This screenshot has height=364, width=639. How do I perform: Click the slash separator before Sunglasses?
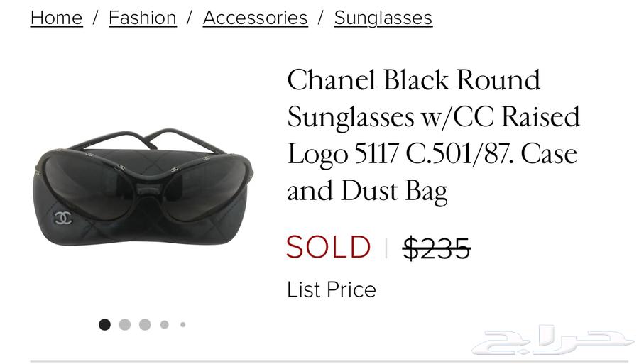coord(321,18)
